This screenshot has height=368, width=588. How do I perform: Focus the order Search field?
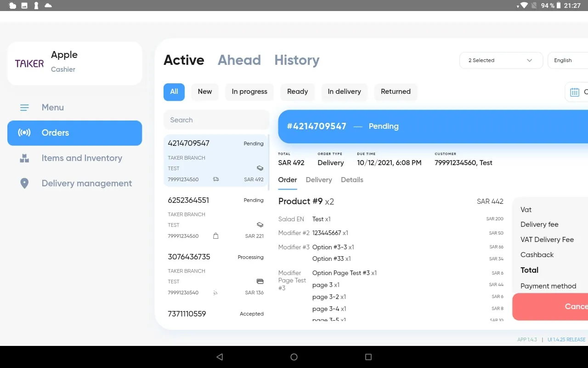coord(216,120)
